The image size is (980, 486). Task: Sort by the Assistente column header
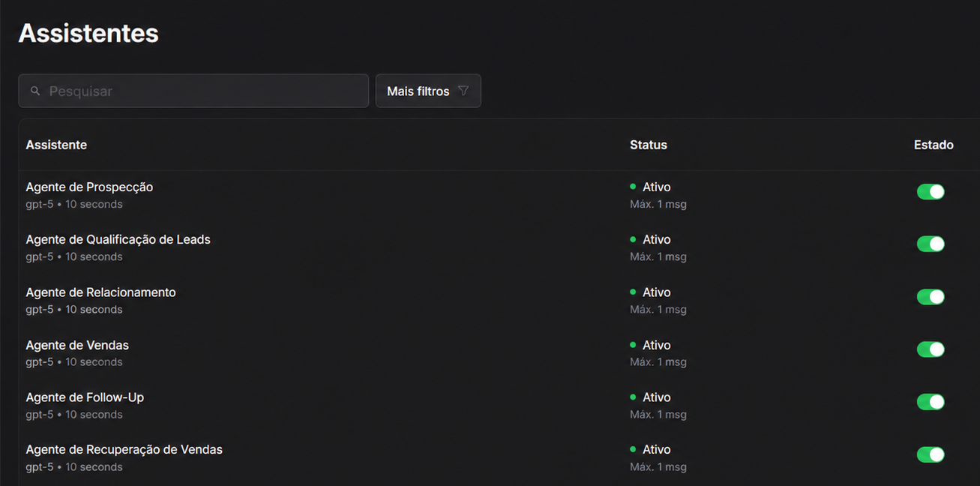[56, 145]
